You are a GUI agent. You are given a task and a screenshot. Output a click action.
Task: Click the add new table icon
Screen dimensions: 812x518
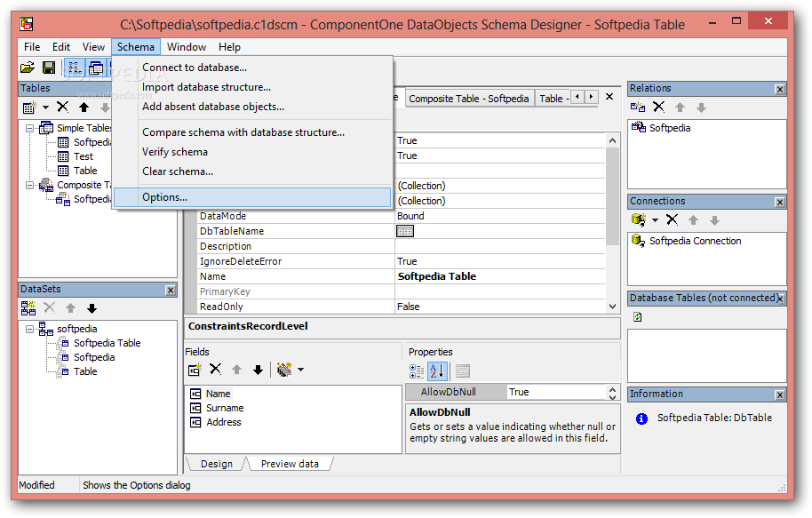pos(29,108)
